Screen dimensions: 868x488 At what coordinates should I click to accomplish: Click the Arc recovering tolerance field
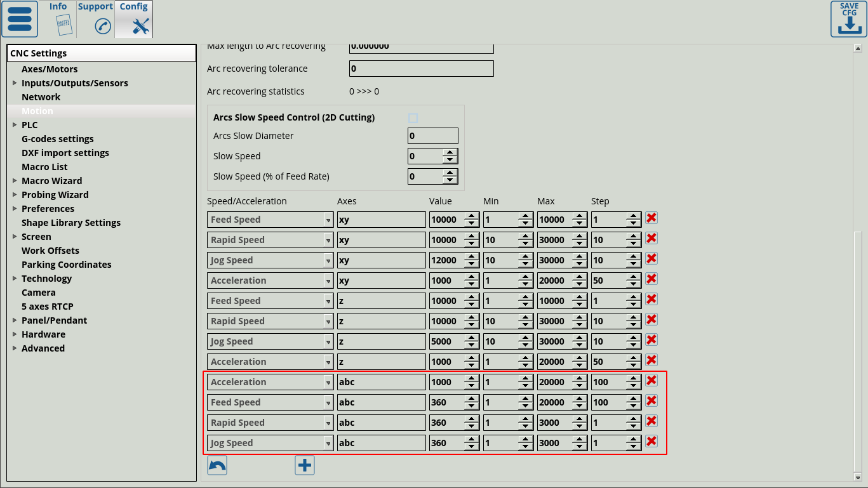pyautogui.click(x=421, y=69)
